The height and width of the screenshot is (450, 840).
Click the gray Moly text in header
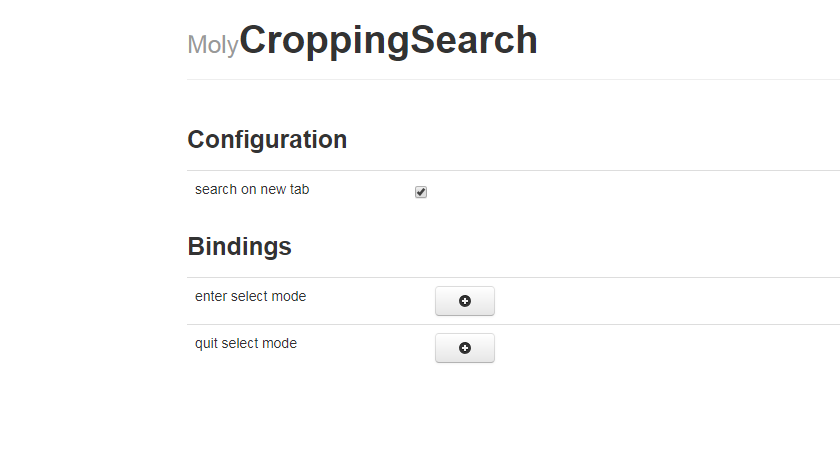[x=213, y=45]
